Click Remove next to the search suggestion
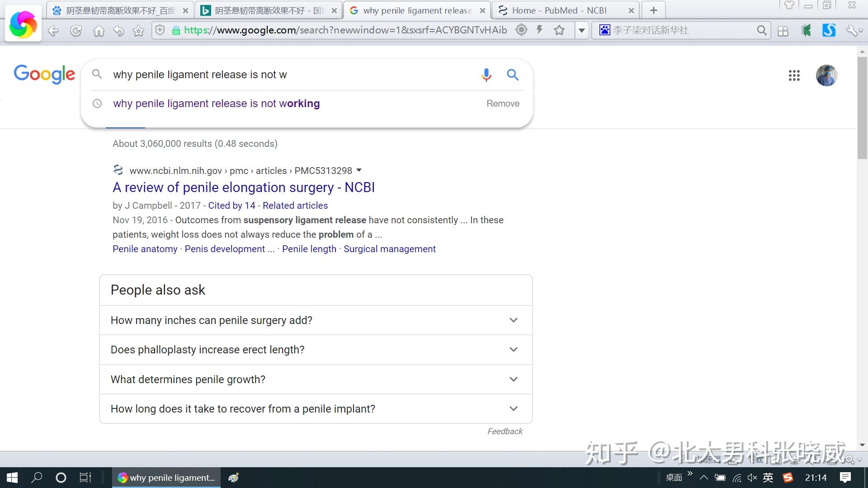Image resolution: width=868 pixels, height=488 pixels. [503, 103]
